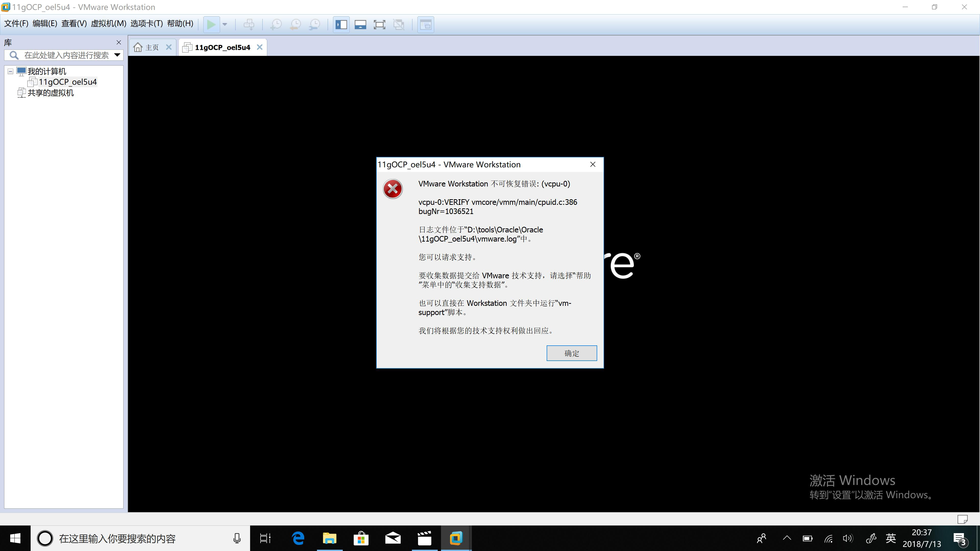Click Send Ctrl+Alt+Del toolbar icon
Image resolution: width=980 pixels, height=551 pixels.
249,25
